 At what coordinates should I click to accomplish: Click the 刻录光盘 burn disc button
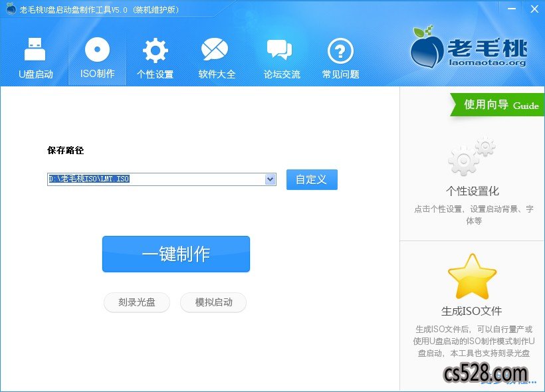pos(137,302)
